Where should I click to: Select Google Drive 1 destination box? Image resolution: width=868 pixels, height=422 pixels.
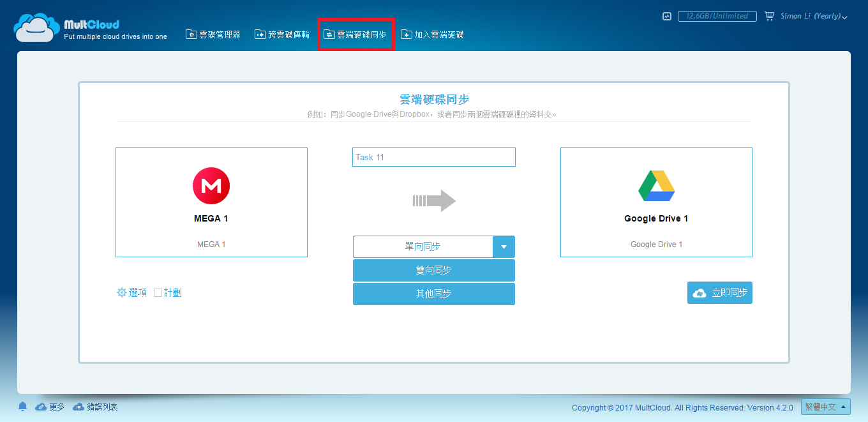click(x=656, y=202)
